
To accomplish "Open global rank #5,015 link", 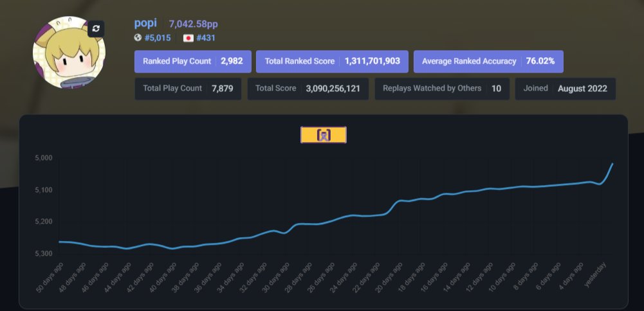I will click(158, 38).
